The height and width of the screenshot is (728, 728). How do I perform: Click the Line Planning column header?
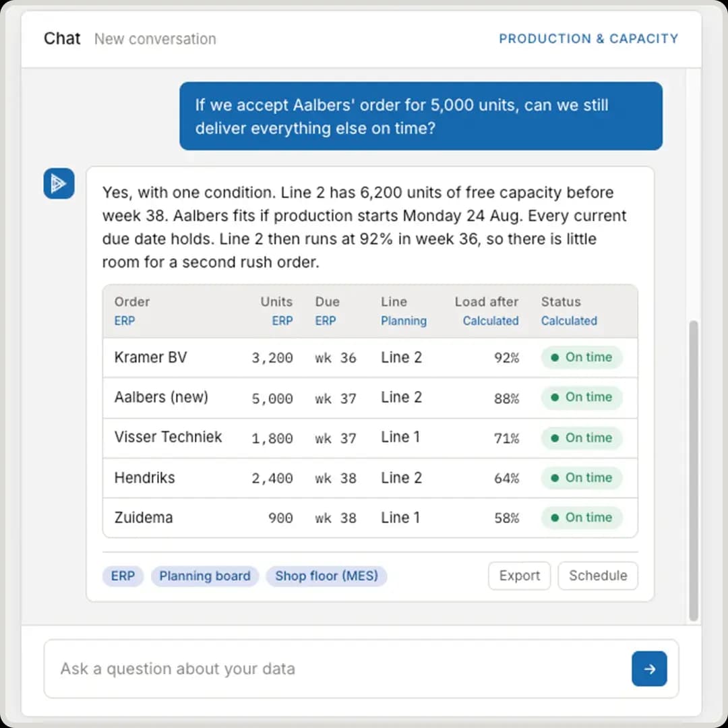coord(404,311)
